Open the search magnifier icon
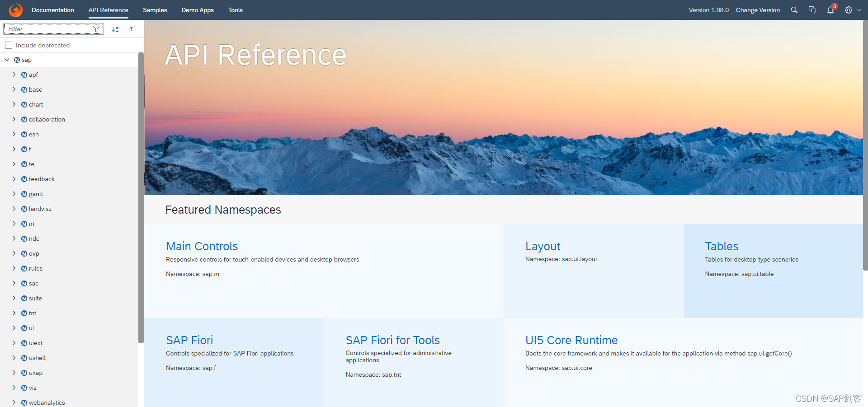Viewport: 868px width, 407px height. coord(794,10)
